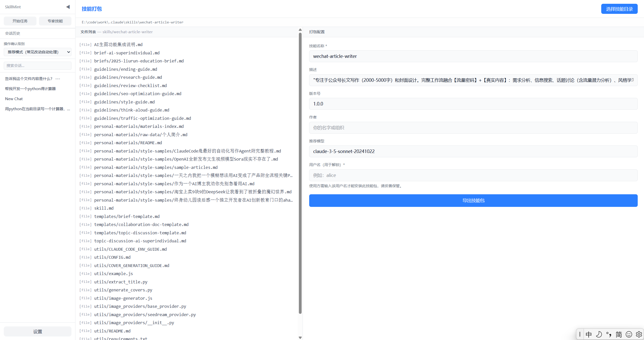Collapse the SkillMint sidebar with the triangle icon
This screenshot has height=340, width=644.
[68, 7]
